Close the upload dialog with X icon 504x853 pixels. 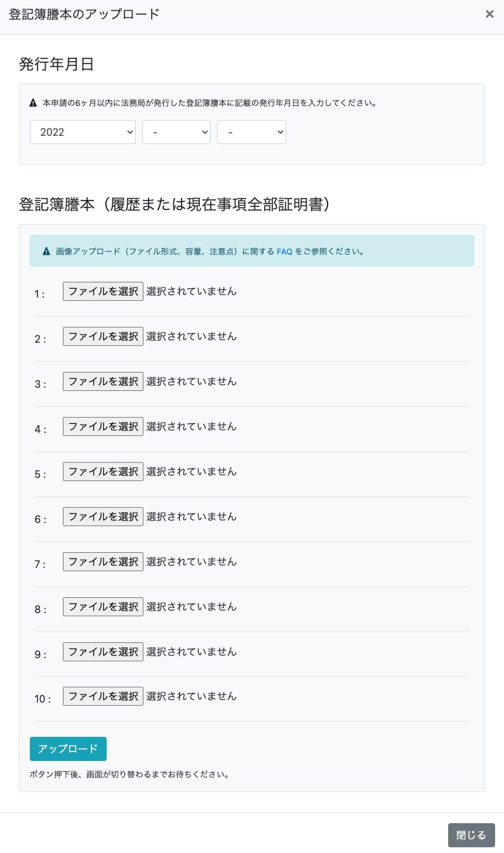[489, 14]
